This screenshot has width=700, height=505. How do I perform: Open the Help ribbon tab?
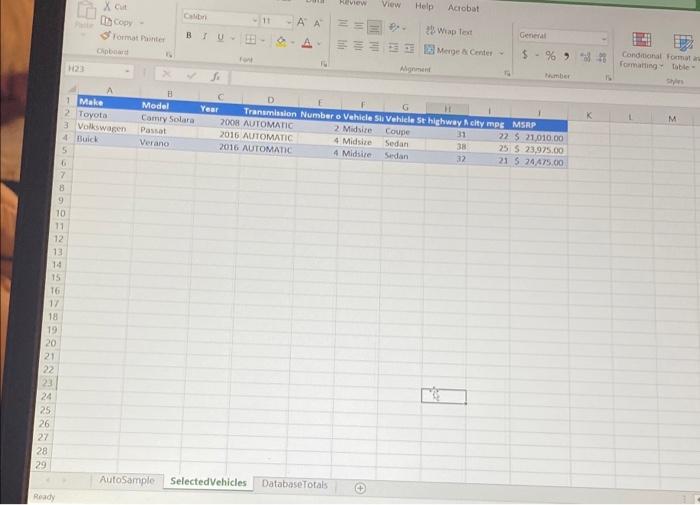click(424, 6)
